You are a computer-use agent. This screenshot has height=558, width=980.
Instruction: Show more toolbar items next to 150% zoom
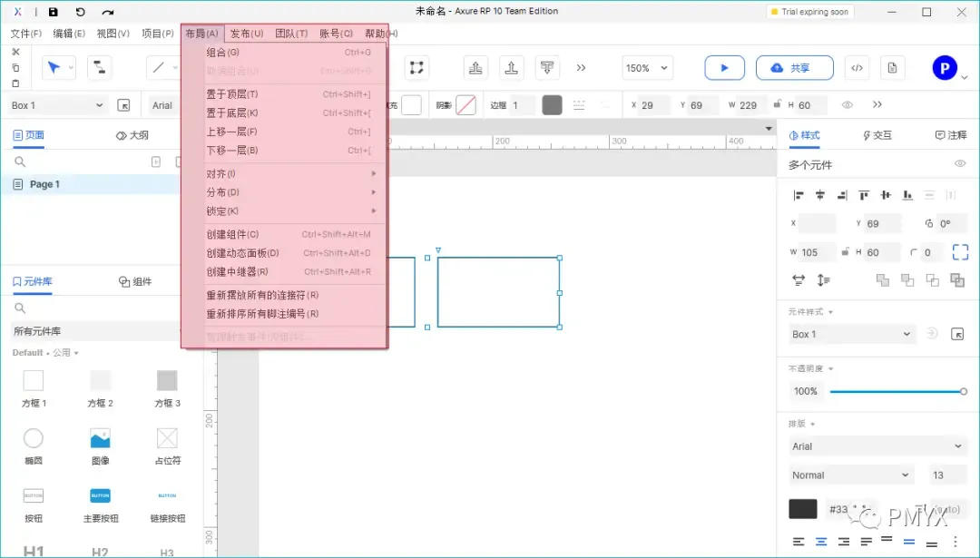(582, 67)
